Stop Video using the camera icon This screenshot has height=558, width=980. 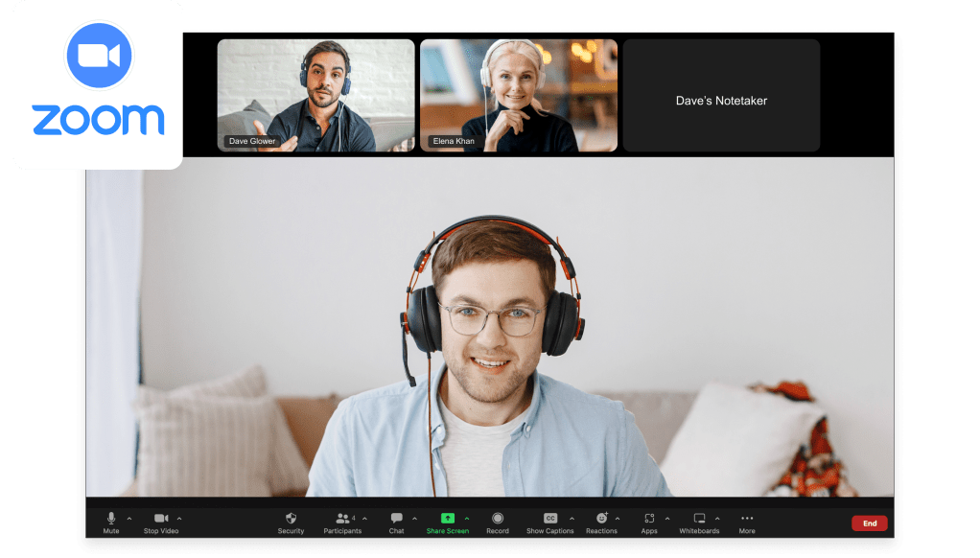tap(160, 519)
